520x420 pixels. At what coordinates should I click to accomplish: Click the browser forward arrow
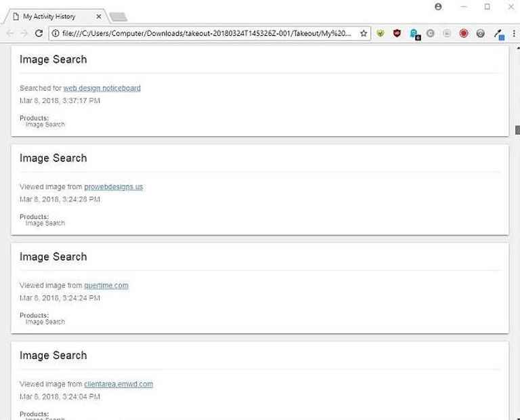tap(24, 33)
